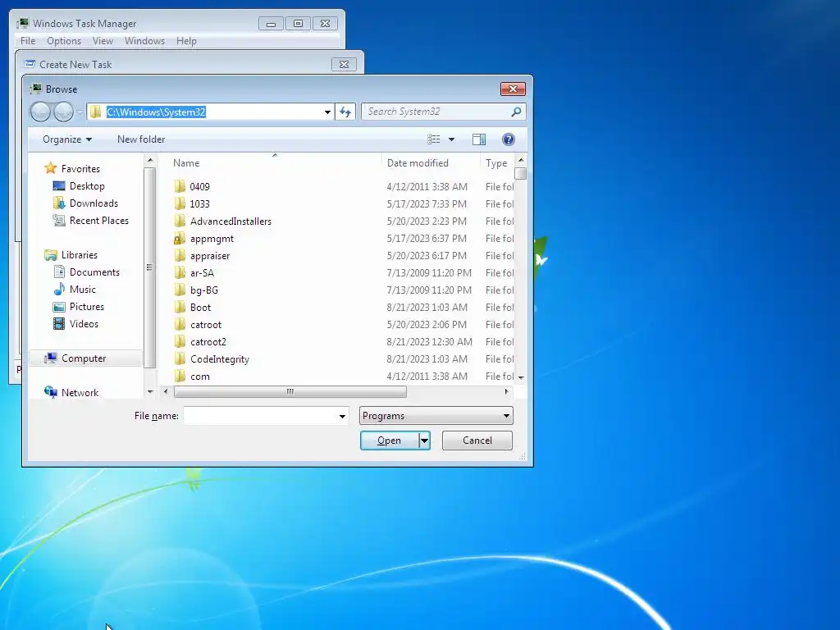Screen dimensions: 840x630
Task: Click the Task Manager title bar icon
Action: click(x=22, y=23)
